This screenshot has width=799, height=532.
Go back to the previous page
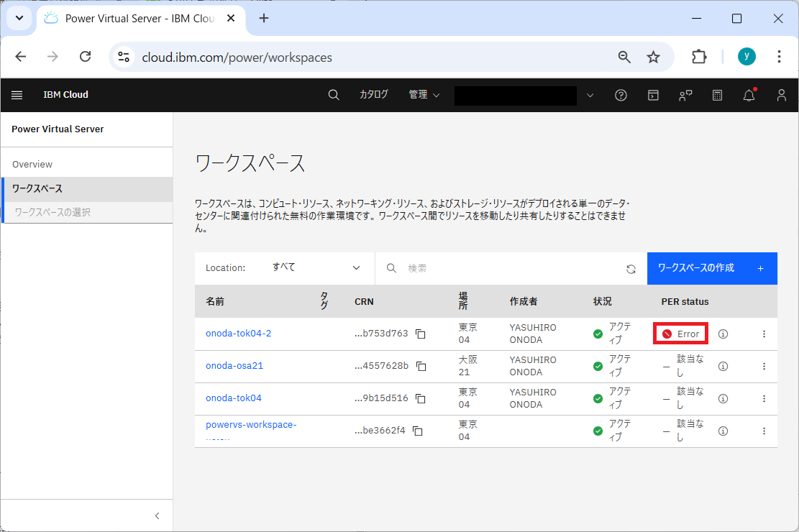point(20,57)
